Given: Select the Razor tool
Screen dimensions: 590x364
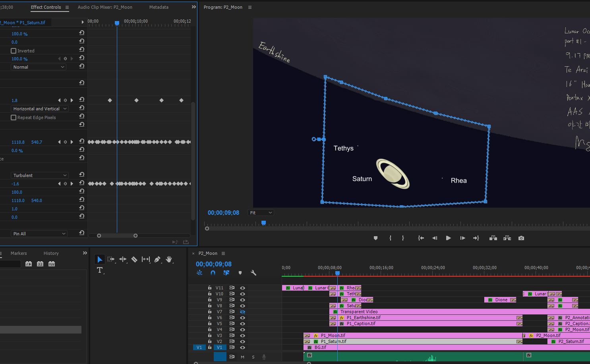Looking at the screenshot, I should click(x=134, y=259).
